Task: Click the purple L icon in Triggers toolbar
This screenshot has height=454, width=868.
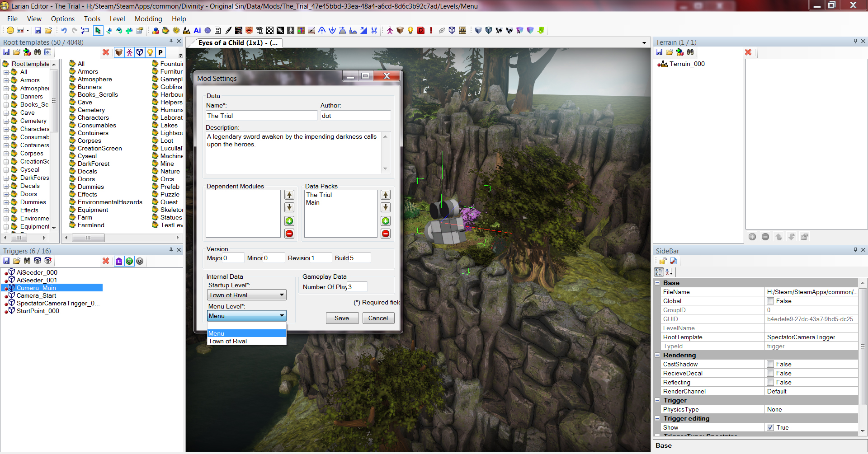Action: pos(119,261)
